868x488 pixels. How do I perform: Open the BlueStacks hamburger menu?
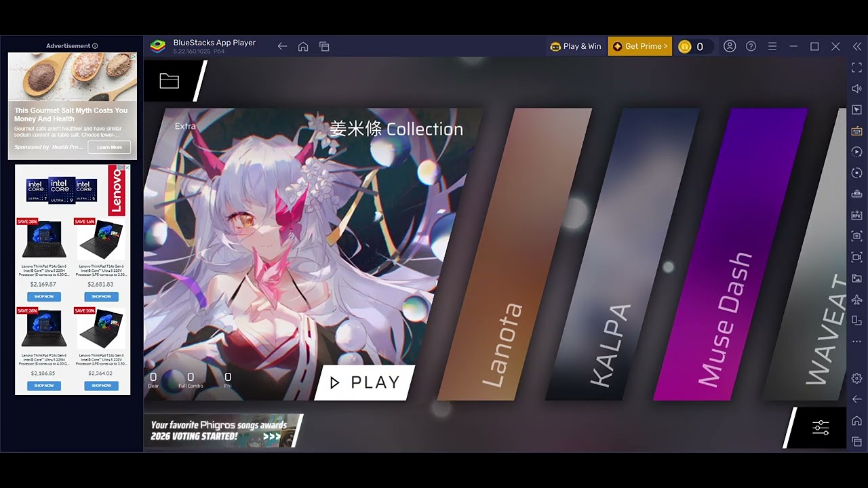tap(772, 46)
